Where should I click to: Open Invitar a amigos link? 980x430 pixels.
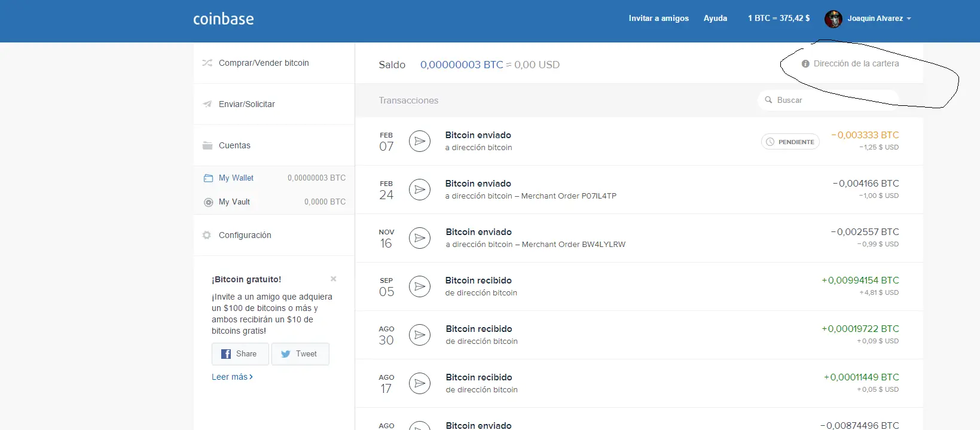pos(658,19)
